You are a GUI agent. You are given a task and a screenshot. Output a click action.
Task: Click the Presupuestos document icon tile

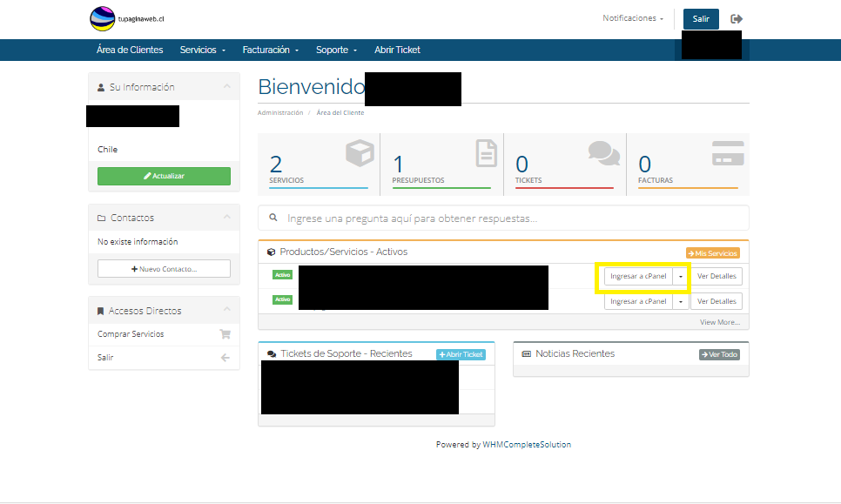pos(441,163)
